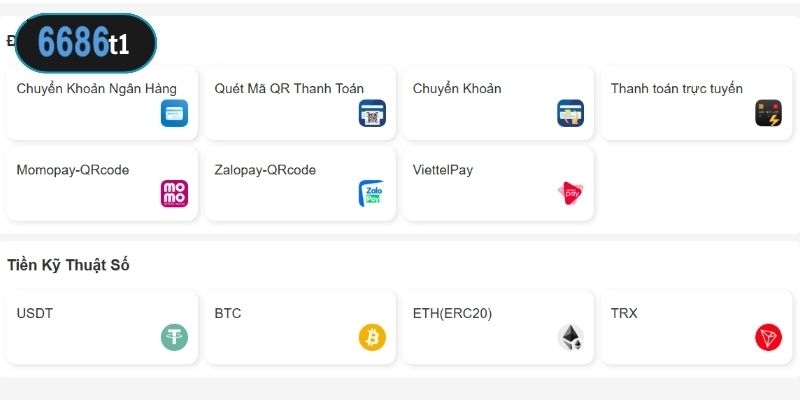
Task: Click the QR scan payment icon
Action: 372,113
